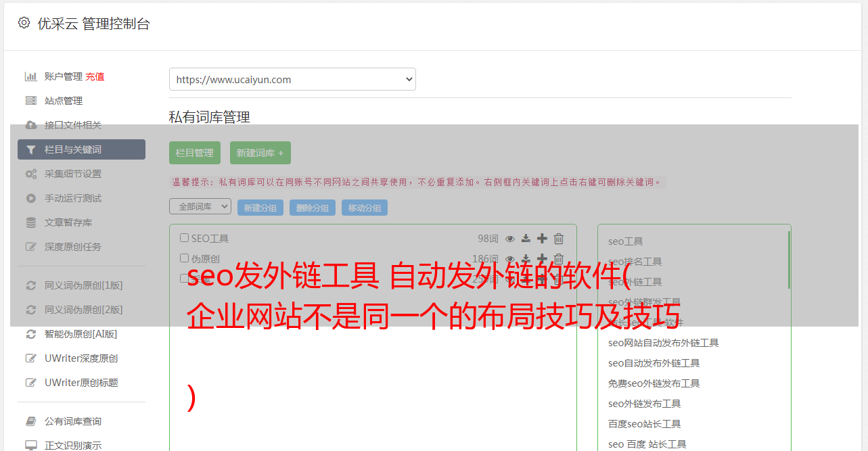Check the SEO工具 checkbox

(x=184, y=238)
